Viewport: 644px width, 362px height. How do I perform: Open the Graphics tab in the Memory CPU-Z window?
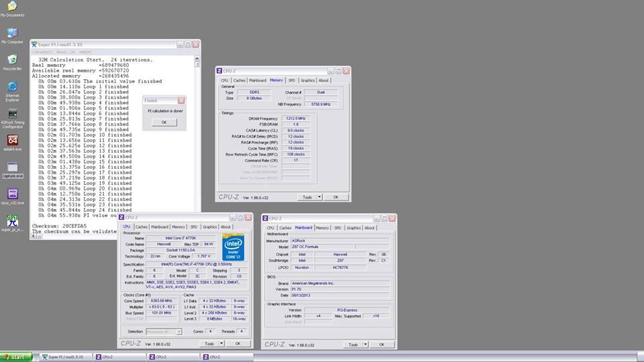coord(307,80)
